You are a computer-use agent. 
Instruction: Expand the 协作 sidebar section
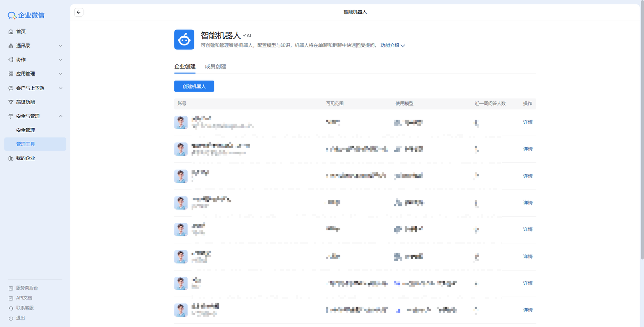60,60
